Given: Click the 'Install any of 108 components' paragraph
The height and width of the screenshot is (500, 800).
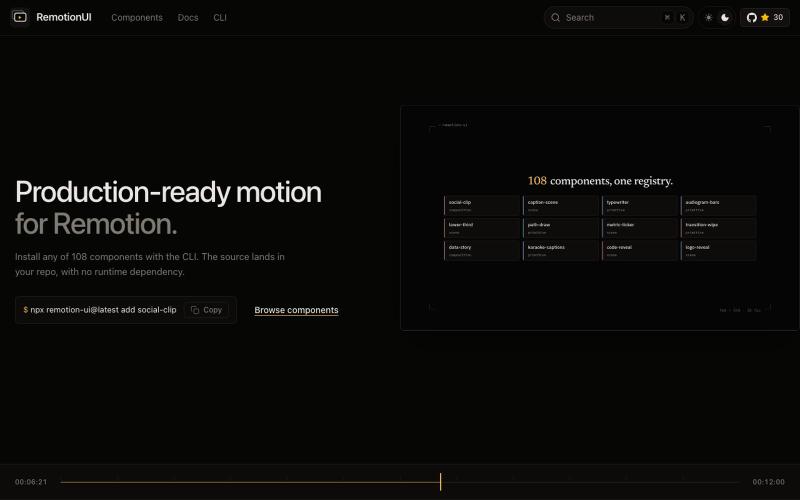Looking at the screenshot, I should (x=150, y=264).
